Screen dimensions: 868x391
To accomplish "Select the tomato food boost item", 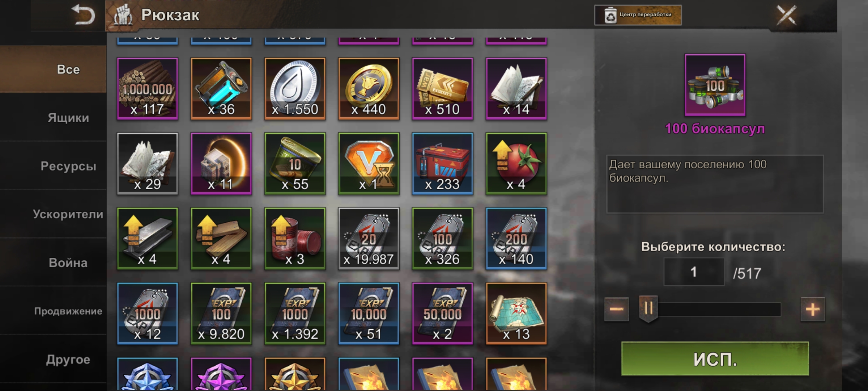I will point(516,164).
